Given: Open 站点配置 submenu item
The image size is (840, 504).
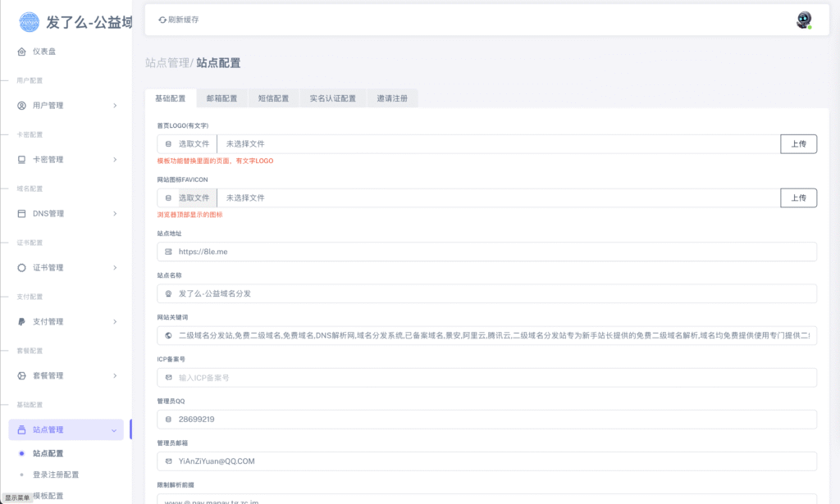Looking at the screenshot, I should click(x=48, y=453).
